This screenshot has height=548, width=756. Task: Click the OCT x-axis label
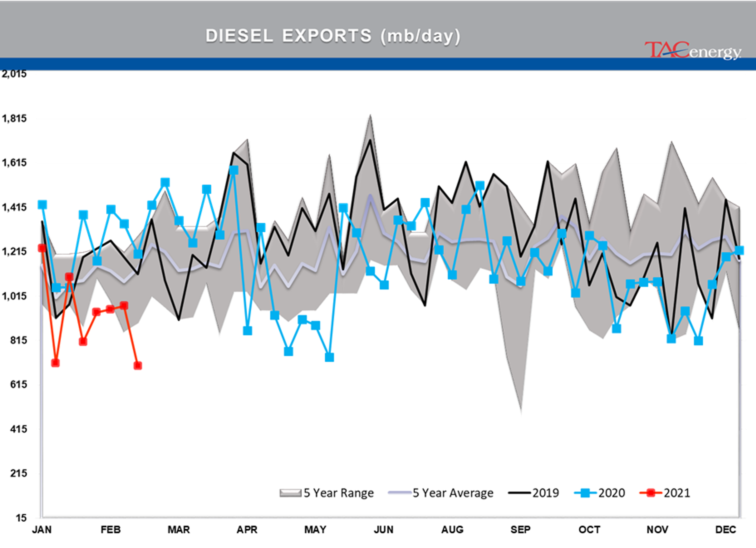(589, 530)
